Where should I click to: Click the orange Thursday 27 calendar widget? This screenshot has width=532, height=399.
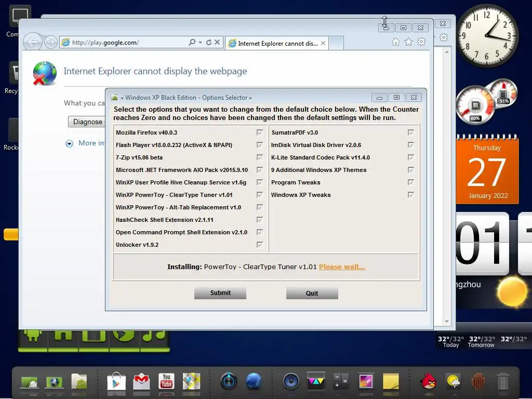[x=487, y=170]
